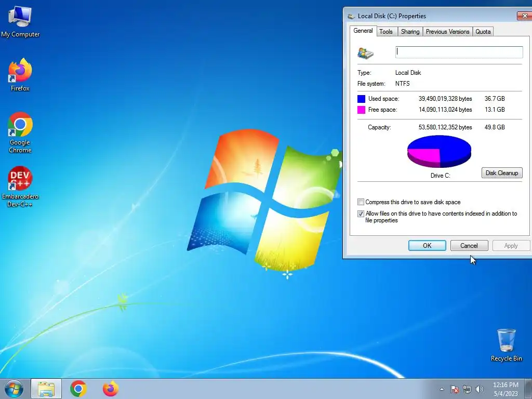Uncheck the Allow files indexed checkbox
532x399 pixels.
(361, 214)
